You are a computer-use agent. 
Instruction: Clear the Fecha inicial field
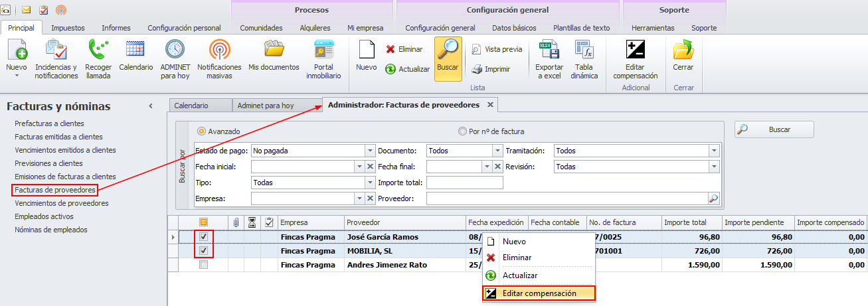click(x=371, y=167)
